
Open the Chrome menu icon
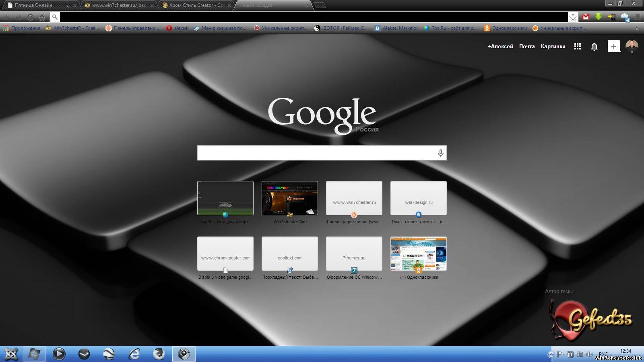tap(638, 17)
